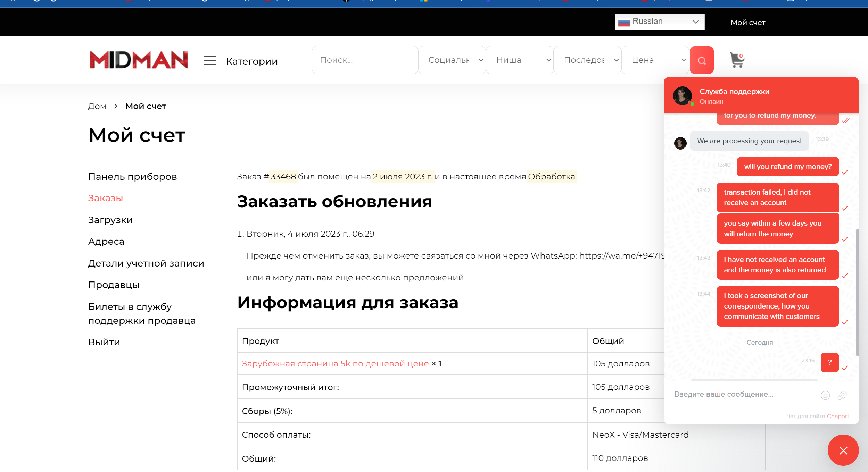Click the Зарубежная страница 5k product link
Image resolution: width=868 pixels, height=472 pixels.
(x=335, y=364)
